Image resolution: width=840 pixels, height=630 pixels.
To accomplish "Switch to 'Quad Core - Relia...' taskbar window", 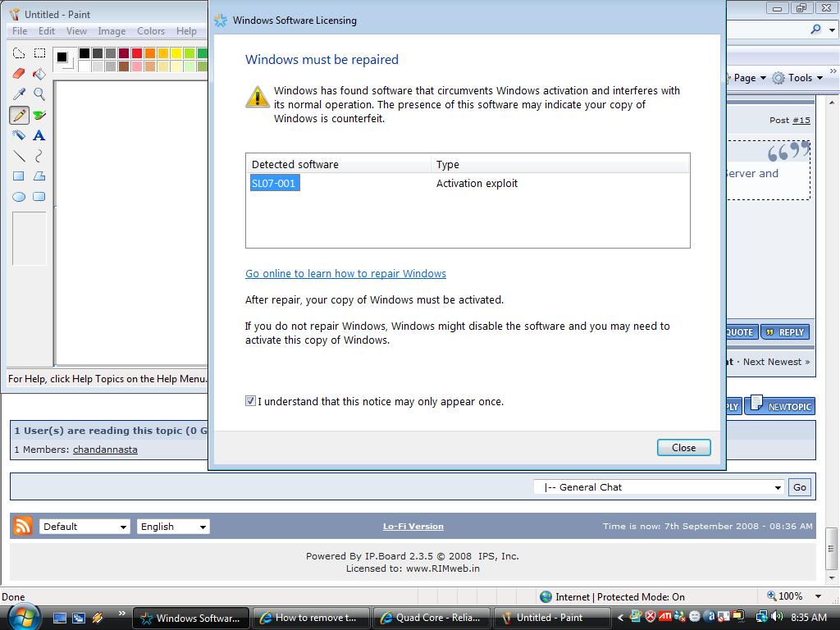I will pos(431,618).
